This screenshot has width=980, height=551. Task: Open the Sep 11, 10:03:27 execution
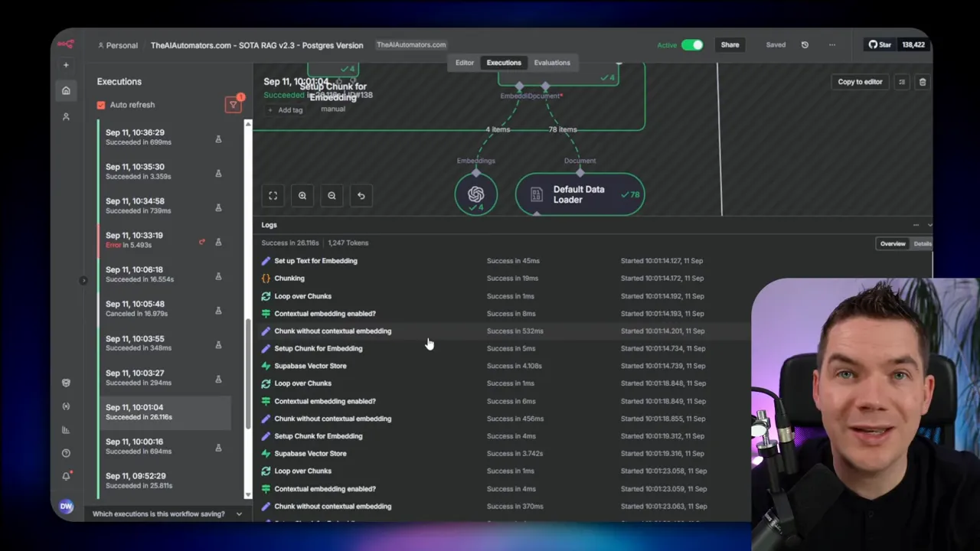tap(165, 377)
